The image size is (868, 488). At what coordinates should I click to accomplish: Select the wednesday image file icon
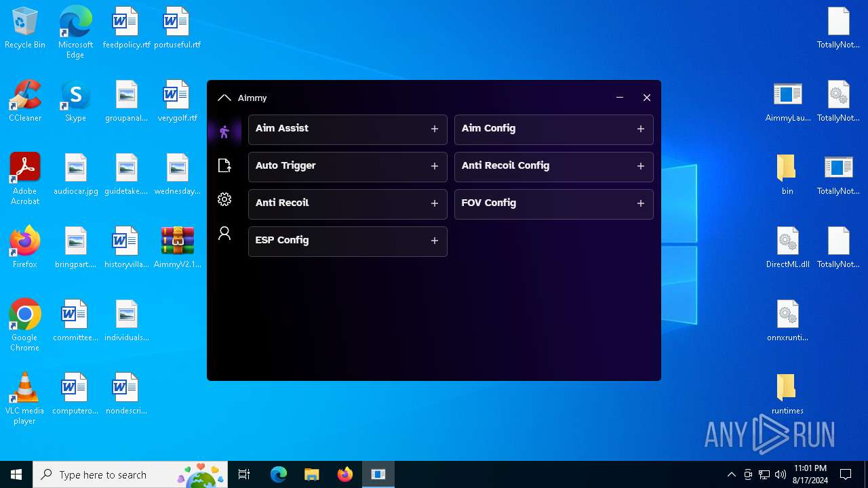(177, 175)
